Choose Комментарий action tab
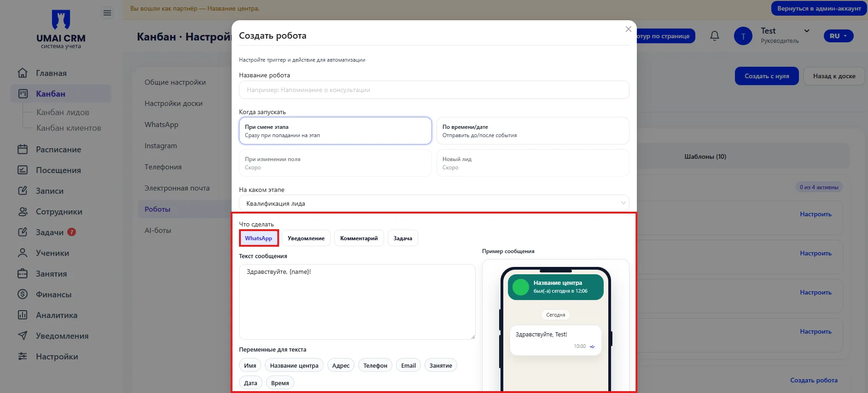The height and width of the screenshot is (393, 868). click(x=359, y=238)
